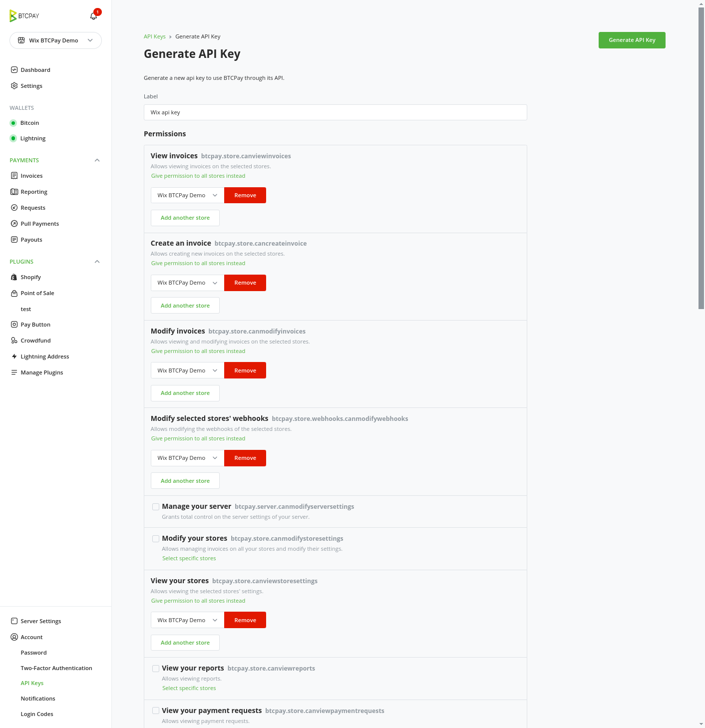Viewport: 705px width, 728px height.
Task: Navigate to API Keys via the breadcrumb
Action: (x=154, y=36)
